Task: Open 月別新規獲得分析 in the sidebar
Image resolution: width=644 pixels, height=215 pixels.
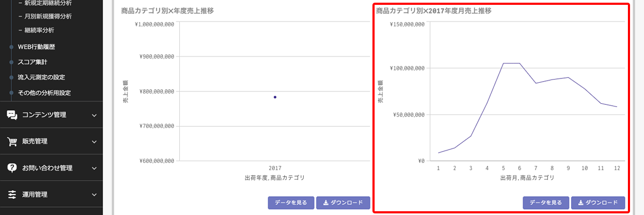Action: (48, 17)
